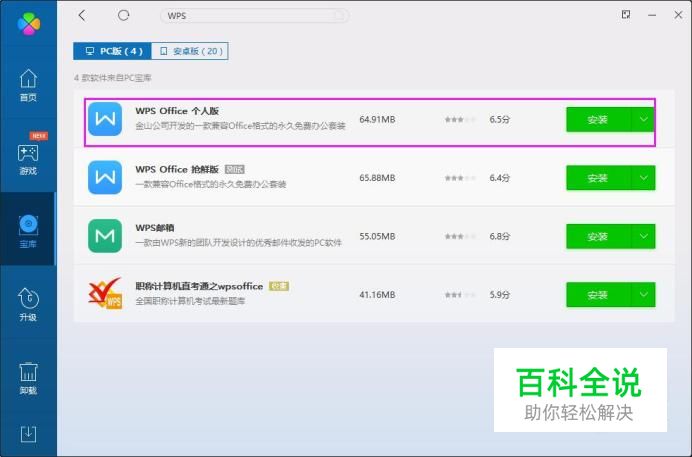Expand install options for WPS邮箱
692x457 pixels.
[x=643, y=236]
